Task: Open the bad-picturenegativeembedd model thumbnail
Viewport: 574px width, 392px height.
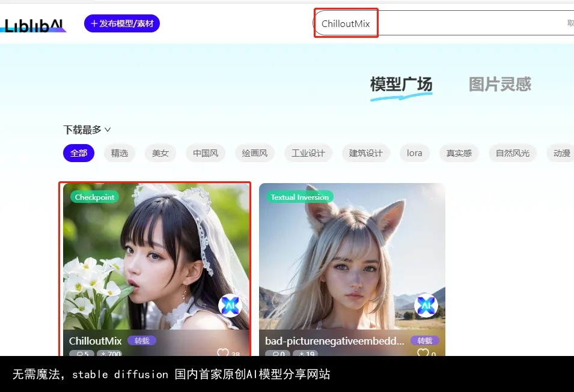Action: click(x=352, y=256)
